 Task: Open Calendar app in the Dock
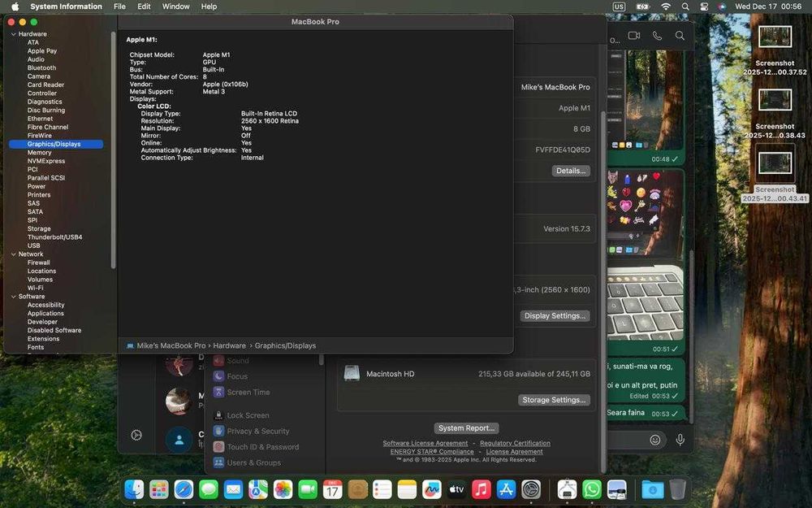(332, 488)
